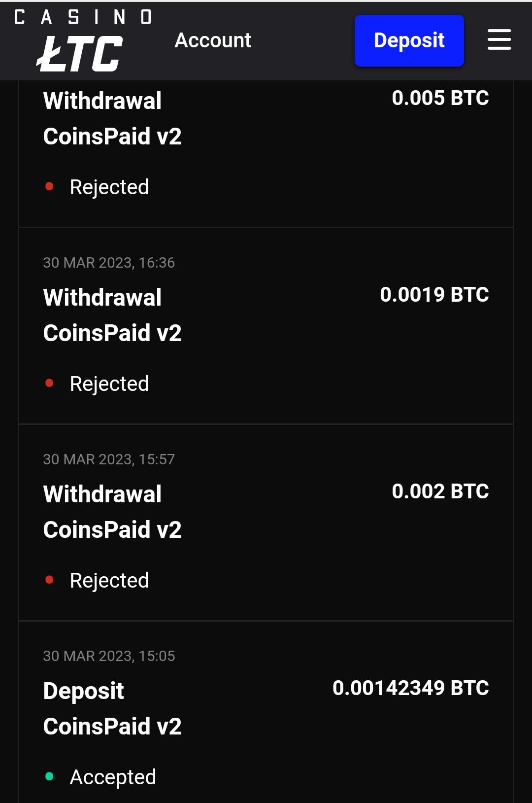
Task: Click the 30 MAR 2023, 15:05 timestamp
Action: point(109,656)
